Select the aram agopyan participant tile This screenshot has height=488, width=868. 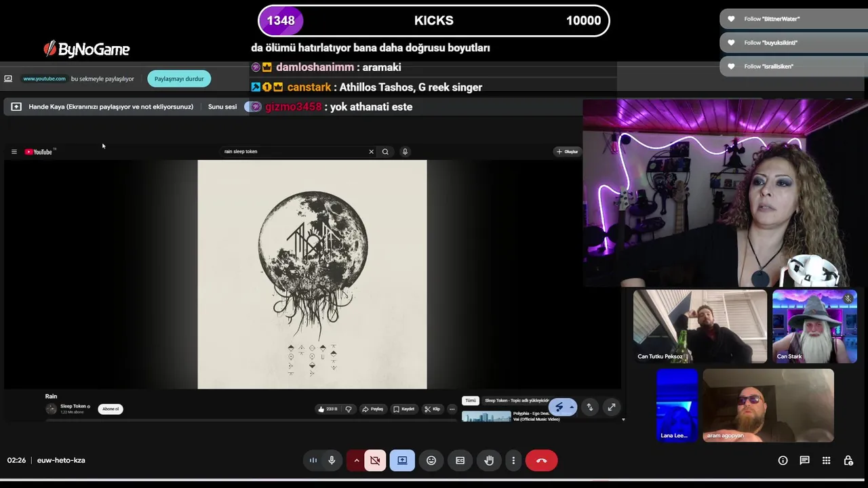768,405
